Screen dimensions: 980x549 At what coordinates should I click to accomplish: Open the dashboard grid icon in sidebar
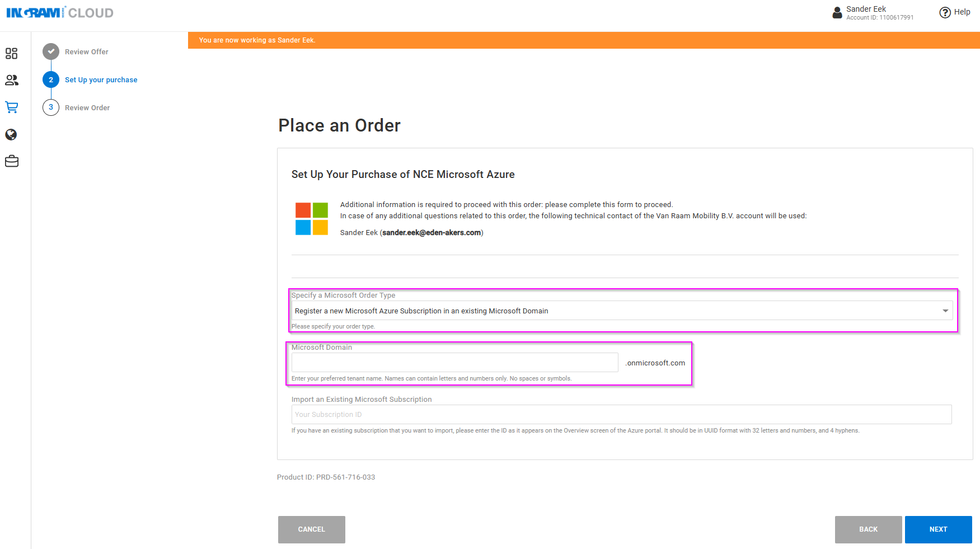click(x=11, y=53)
